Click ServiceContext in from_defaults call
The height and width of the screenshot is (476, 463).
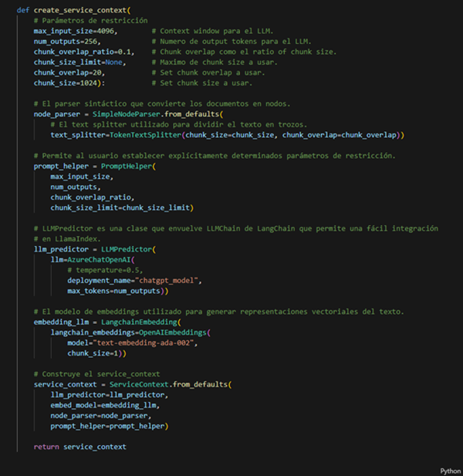pyautogui.click(x=139, y=384)
